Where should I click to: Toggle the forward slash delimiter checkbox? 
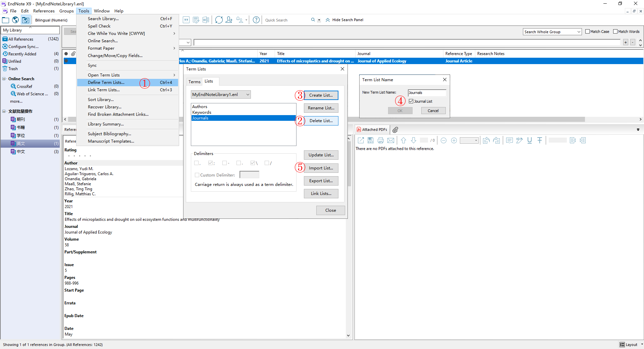click(267, 163)
